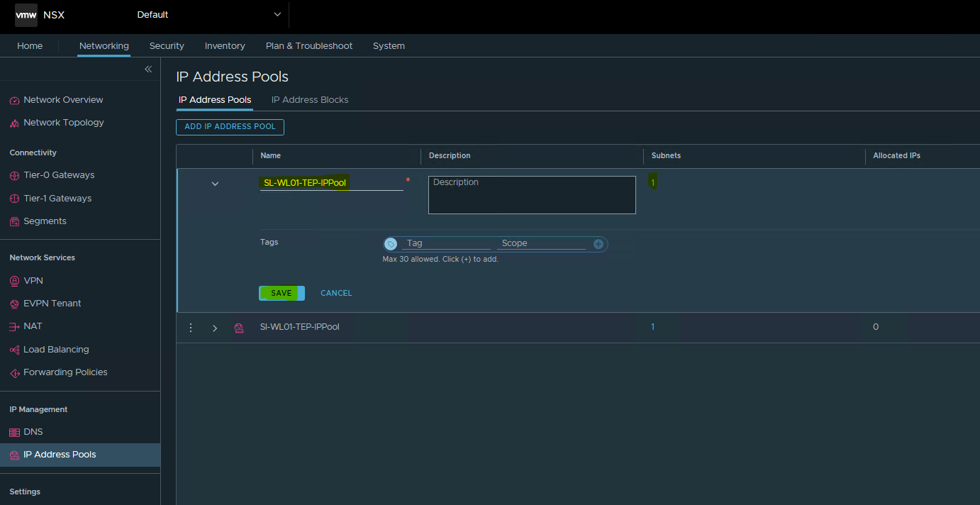Click the NAT icon

15,326
